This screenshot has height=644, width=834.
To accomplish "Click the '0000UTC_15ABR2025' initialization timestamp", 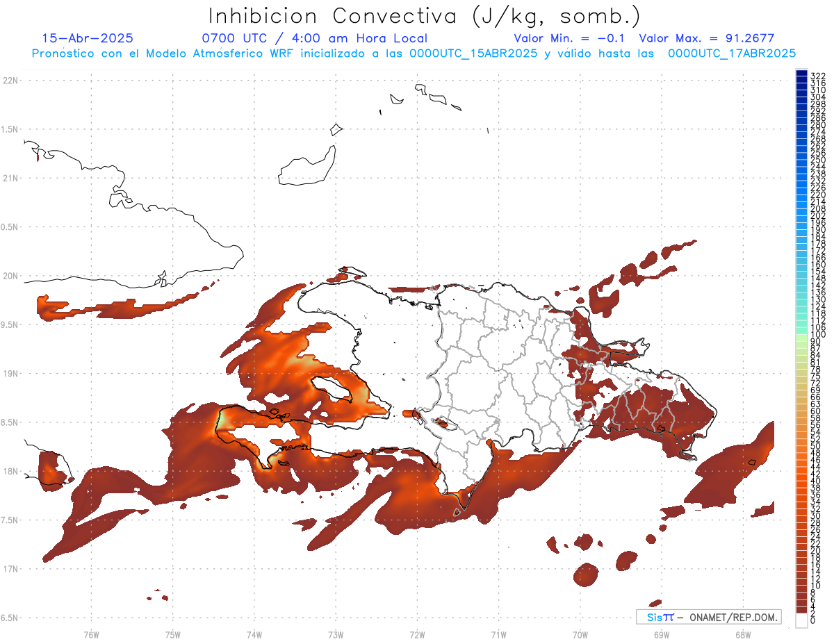I will click(473, 53).
